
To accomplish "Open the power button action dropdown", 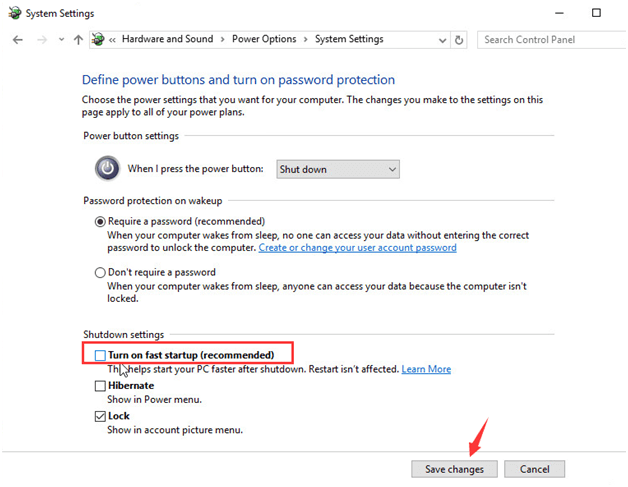I will (337, 169).
